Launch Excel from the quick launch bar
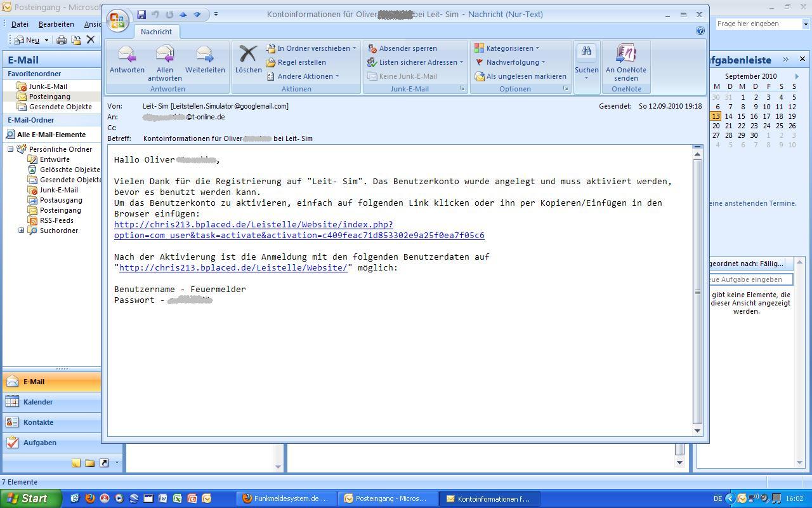 point(177,498)
